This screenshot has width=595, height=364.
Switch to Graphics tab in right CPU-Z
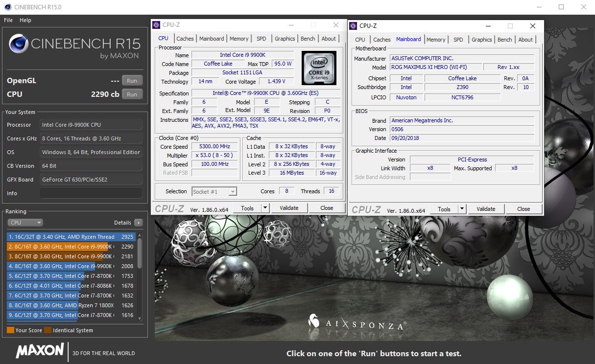(482, 40)
